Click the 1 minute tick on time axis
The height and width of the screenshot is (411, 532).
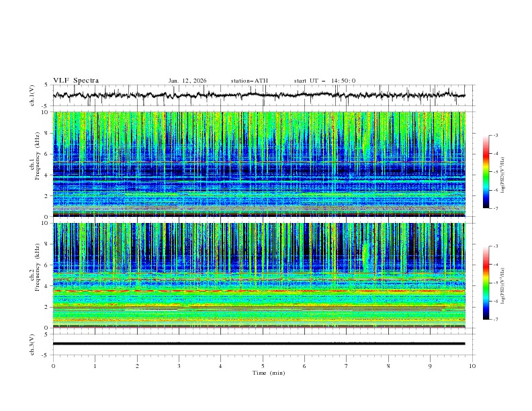pyautogui.click(x=95, y=366)
